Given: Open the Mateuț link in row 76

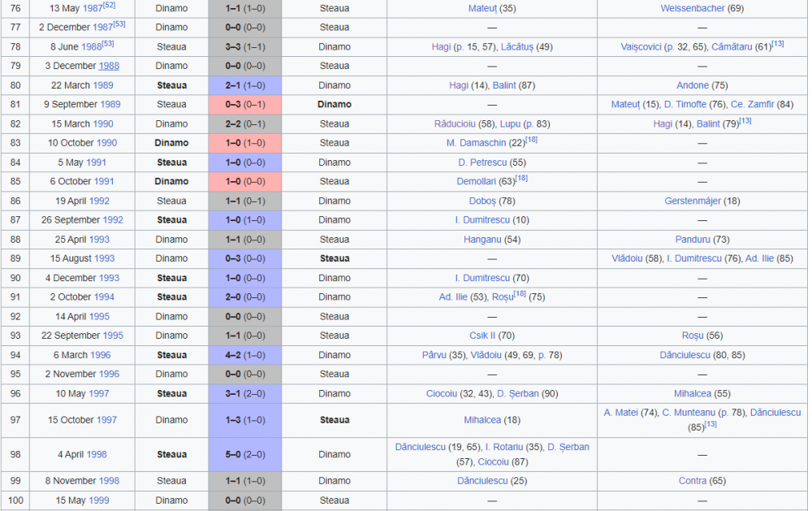Looking at the screenshot, I should tap(482, 8).
